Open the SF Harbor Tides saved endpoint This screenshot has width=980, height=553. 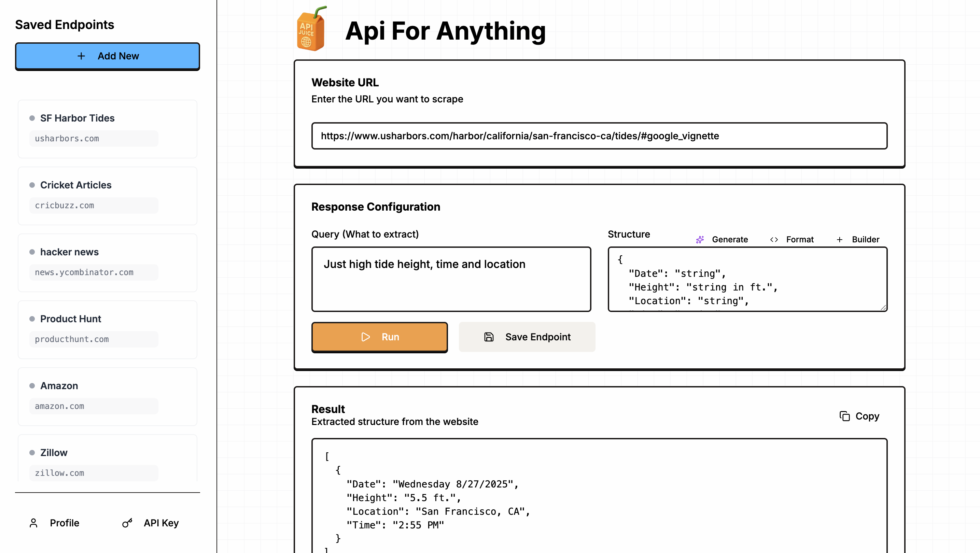tap(107, 129)
